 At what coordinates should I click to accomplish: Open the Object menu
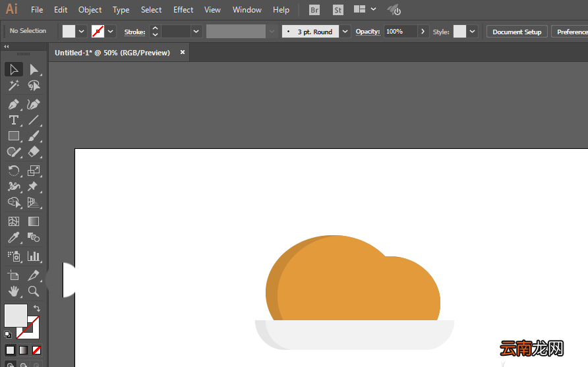tap(90, 10)
